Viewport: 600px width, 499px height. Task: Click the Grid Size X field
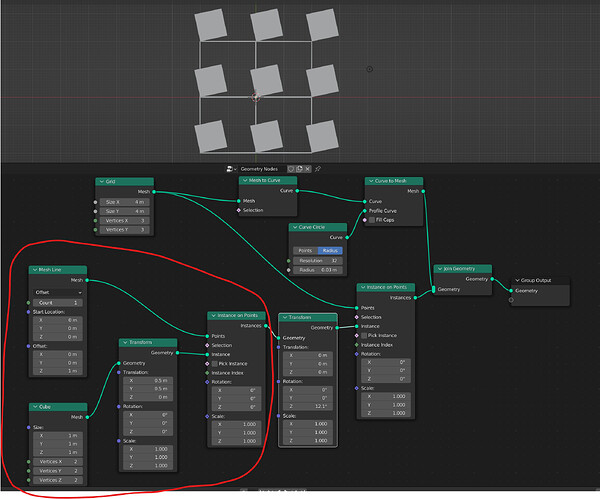(x=125, y=202)
